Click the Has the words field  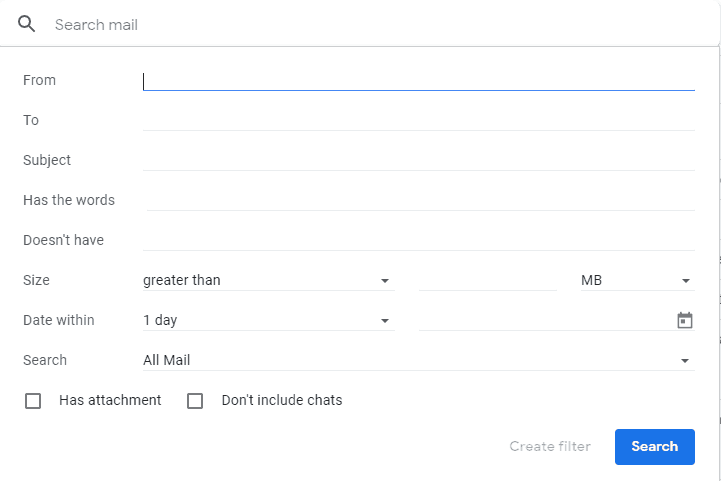pos(418,200)
